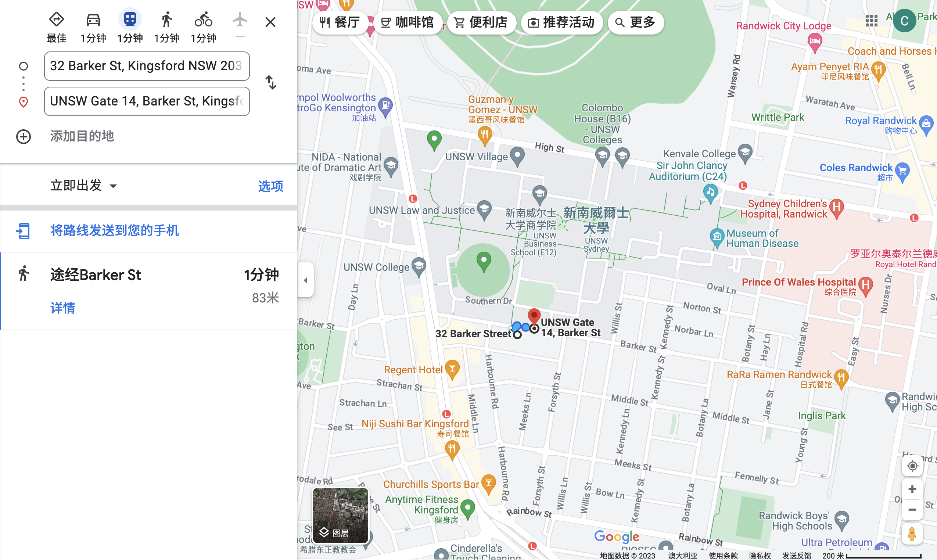Click the add destination plus icon
This screenshot has width=937, height=560.
tap(24, 137)
